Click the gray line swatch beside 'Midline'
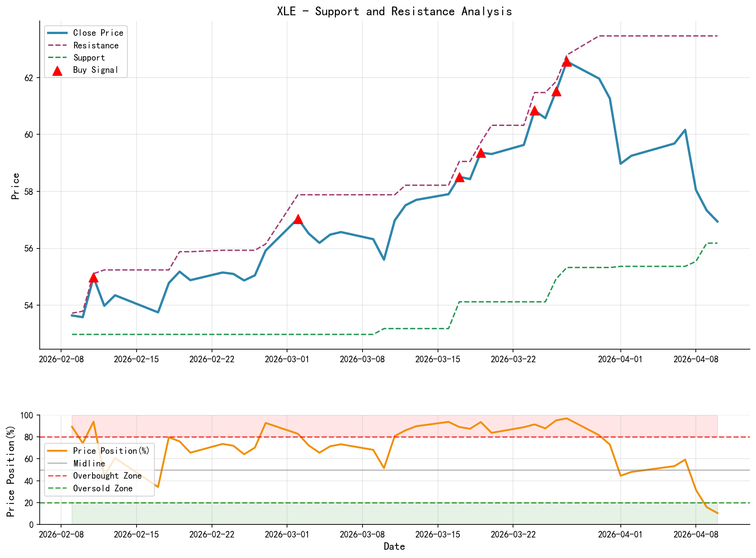This screenshot has width=756, height=558. pyautogui.click(x=58, y=463)
